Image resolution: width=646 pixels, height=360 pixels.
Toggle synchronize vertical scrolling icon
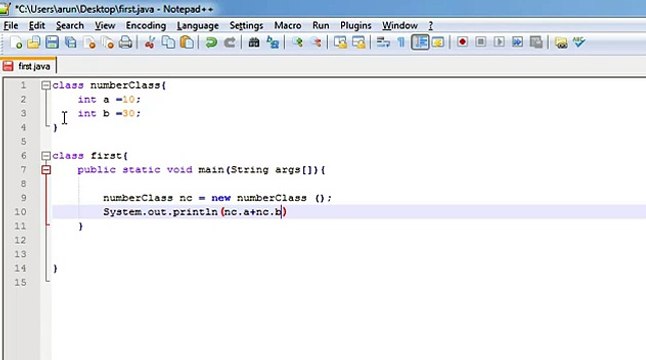coord(340,42)
